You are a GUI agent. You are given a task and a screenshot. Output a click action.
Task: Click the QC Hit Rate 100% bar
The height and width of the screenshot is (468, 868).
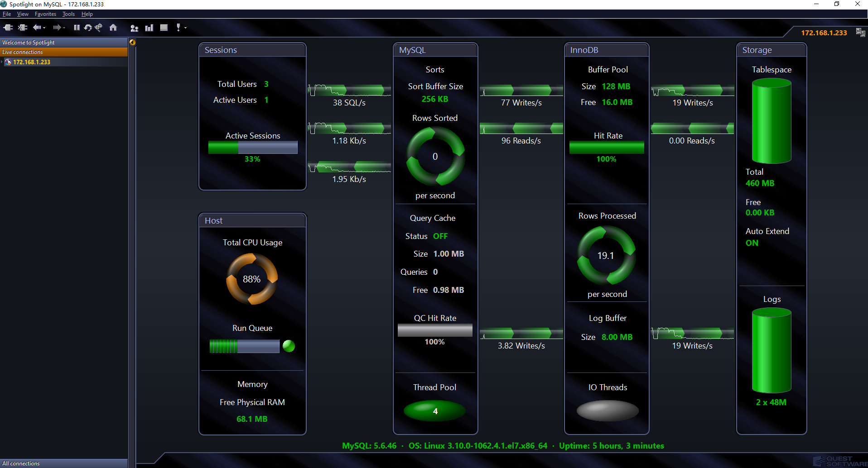pyautogui.click(x=435, y=330)
